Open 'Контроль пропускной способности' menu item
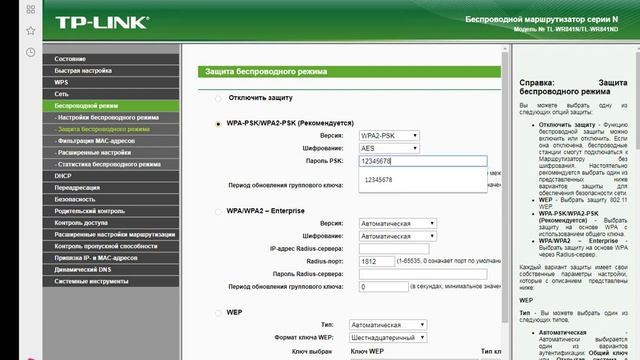640x360 pixels. (111, 246)
